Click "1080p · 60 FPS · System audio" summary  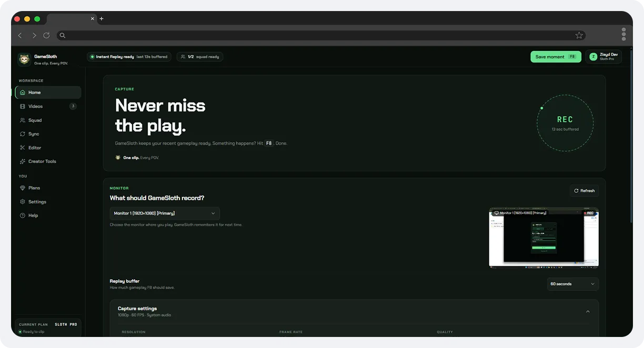144,315
